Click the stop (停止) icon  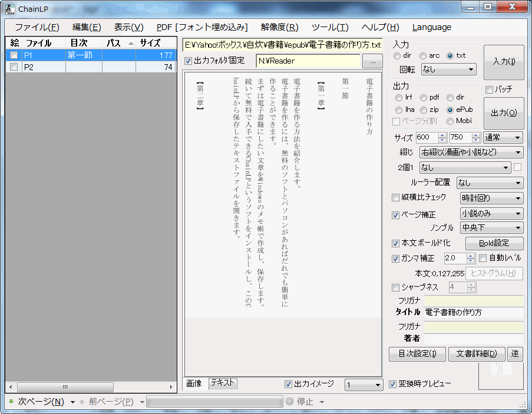pos(289,402)
